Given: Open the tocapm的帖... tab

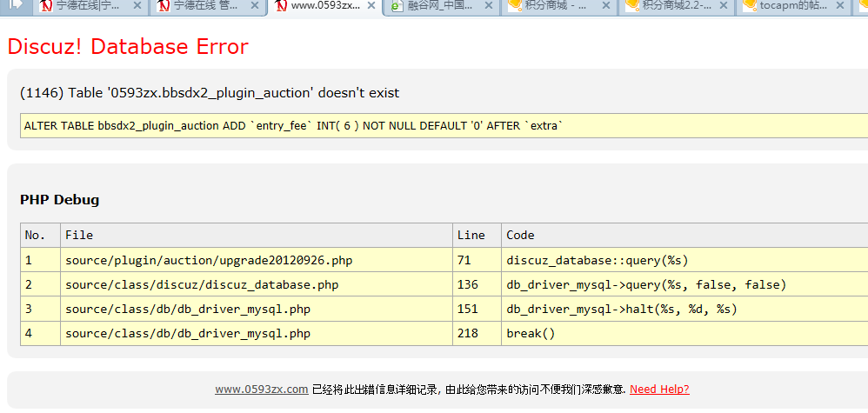Looking at the screenshot, I should coord(794,6).
